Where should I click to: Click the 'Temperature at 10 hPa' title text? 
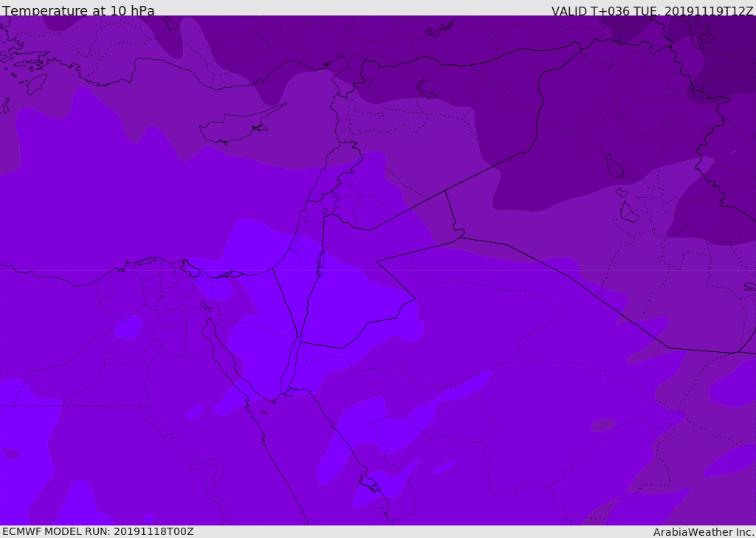78,10
